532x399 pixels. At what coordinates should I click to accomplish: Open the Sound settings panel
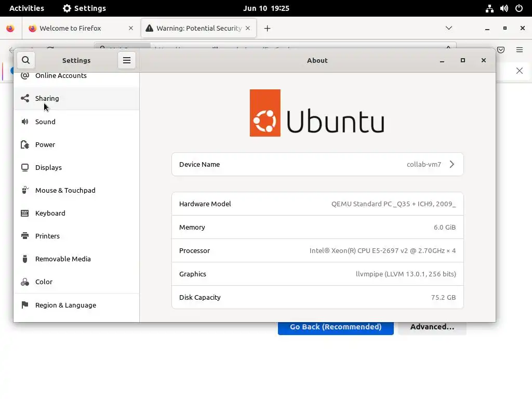click(76, 122)
